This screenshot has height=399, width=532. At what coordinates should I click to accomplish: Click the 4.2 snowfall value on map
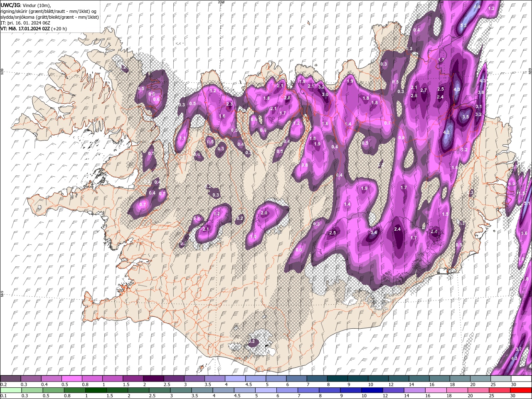[447, 132]
